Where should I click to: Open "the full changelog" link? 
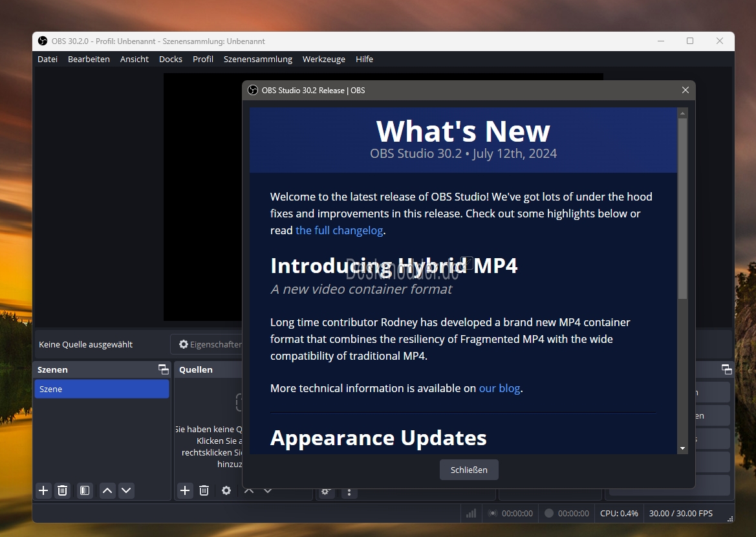(340, 230)
